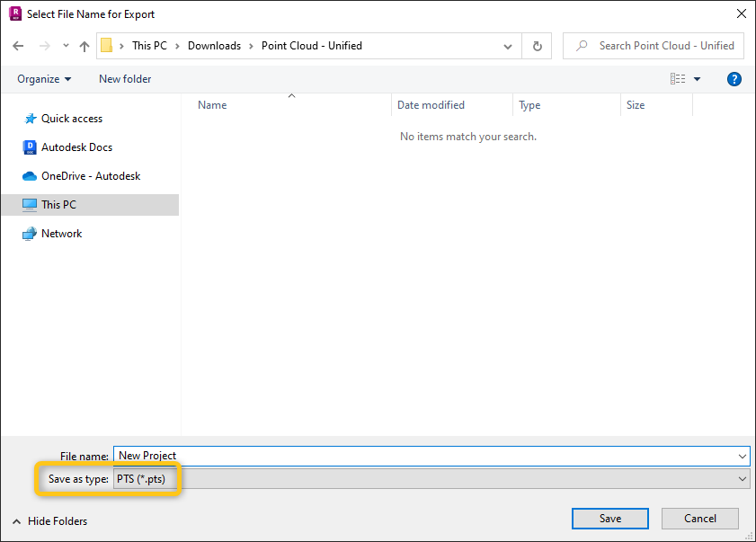Expand the Organize menu
Screen dimensions: 756x542
pos(43,79)
